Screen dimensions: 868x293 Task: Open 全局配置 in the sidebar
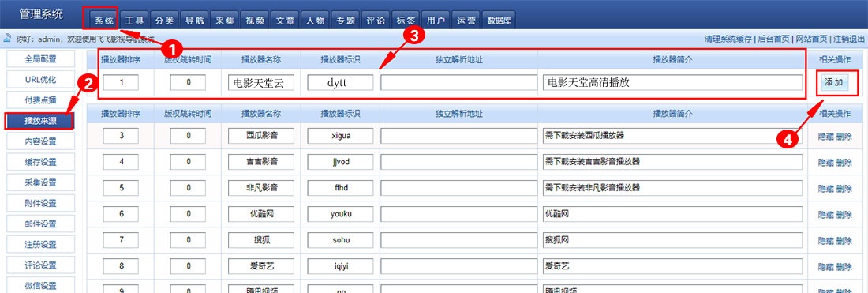coord(40,58)
